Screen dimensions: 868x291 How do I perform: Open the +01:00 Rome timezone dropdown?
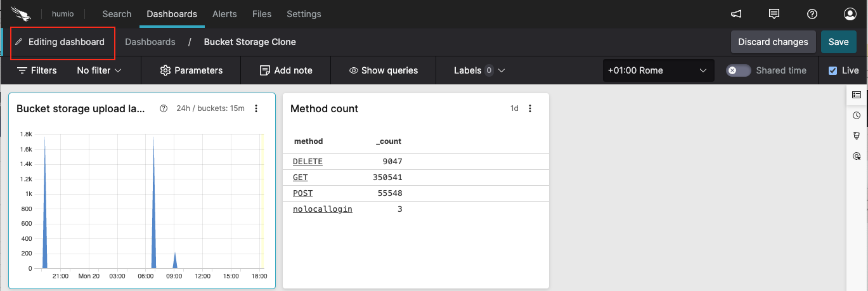tap(657, 70)
